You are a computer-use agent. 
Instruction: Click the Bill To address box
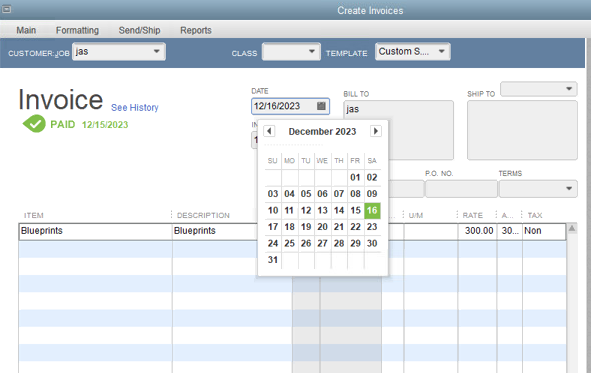pos(398,130)
